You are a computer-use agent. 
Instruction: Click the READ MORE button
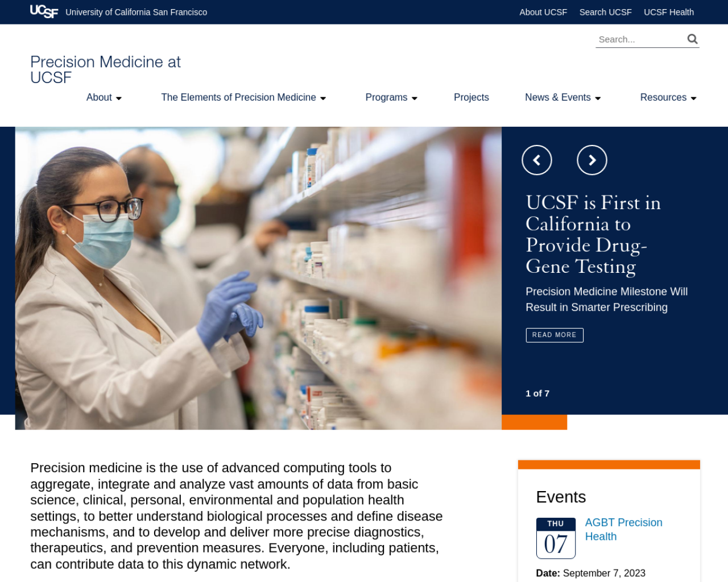tap(555, 335)
